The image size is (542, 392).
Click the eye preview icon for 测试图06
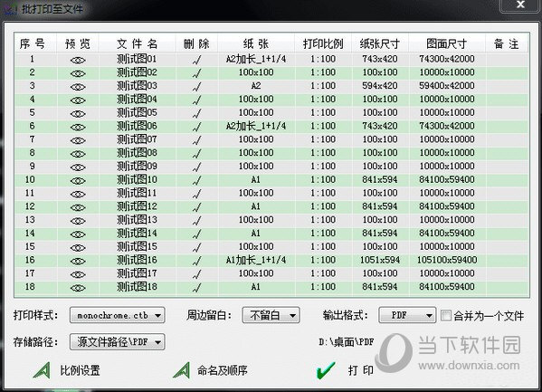[x=78, y=127]
